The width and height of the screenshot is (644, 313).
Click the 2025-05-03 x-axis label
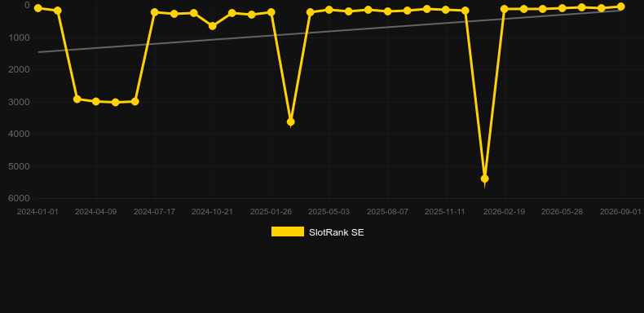tap(329, 212)
